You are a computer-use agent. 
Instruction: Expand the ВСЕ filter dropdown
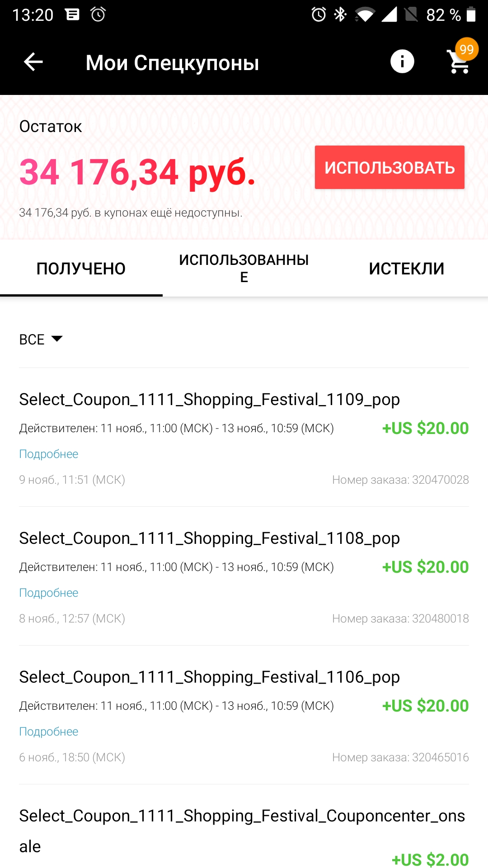[x=41, y=339]
